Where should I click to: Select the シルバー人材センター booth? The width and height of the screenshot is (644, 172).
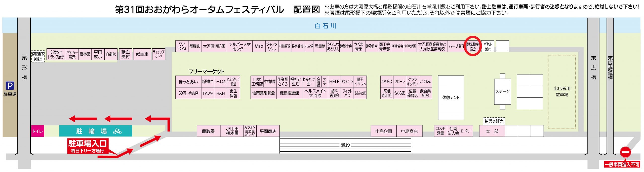[240, 46]
